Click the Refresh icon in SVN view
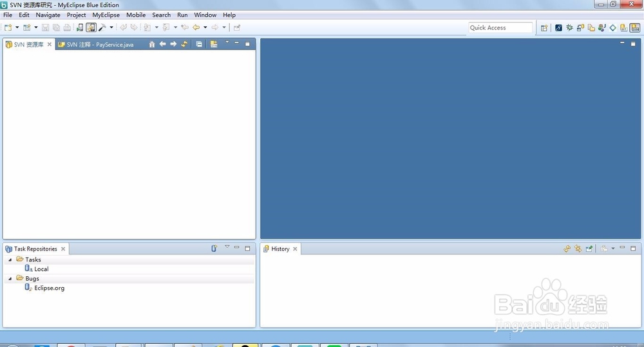 pos(184,44)
